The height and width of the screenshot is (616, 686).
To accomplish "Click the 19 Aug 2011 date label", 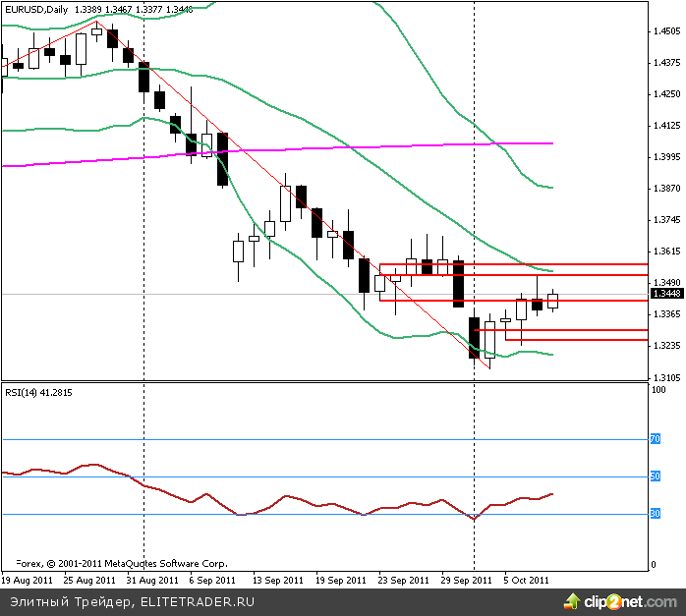I will [x=29, y=580].
